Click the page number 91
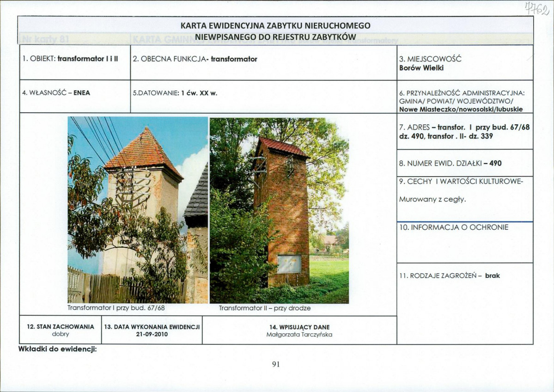The height and width of the screenshot is (392, 554). 276,364
